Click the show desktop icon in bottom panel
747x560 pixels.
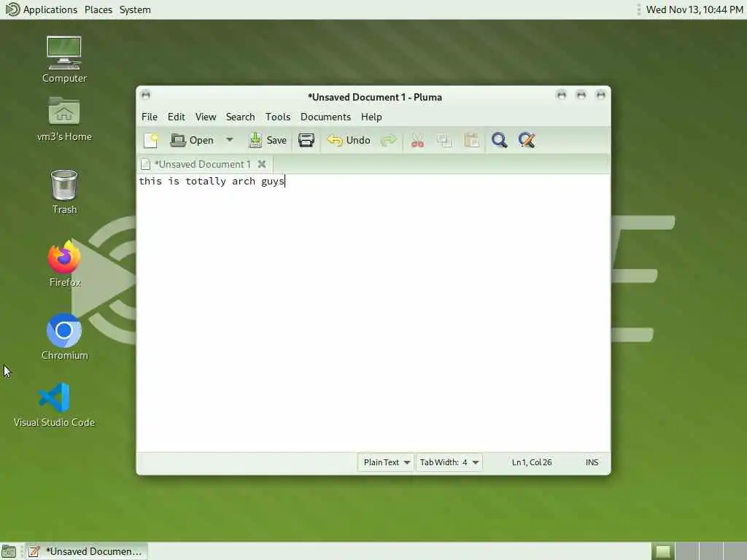click(9, 551)
